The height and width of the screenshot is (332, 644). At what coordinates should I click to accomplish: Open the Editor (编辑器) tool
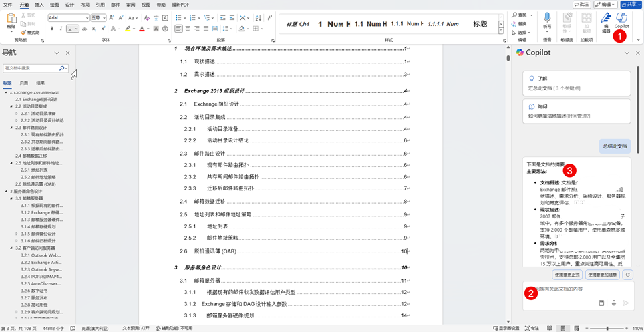tap(606, 23)
